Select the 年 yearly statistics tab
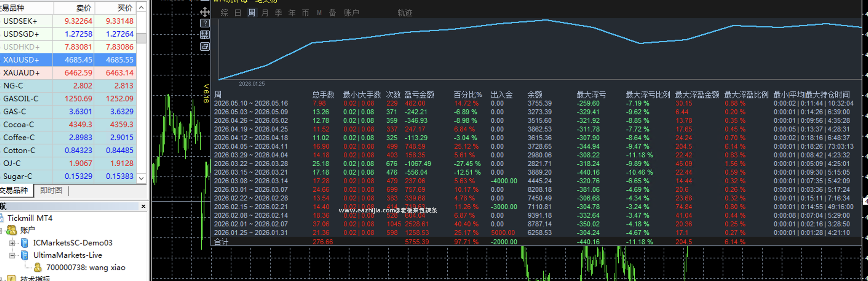868x281 pixels. (x=292, y=13)
